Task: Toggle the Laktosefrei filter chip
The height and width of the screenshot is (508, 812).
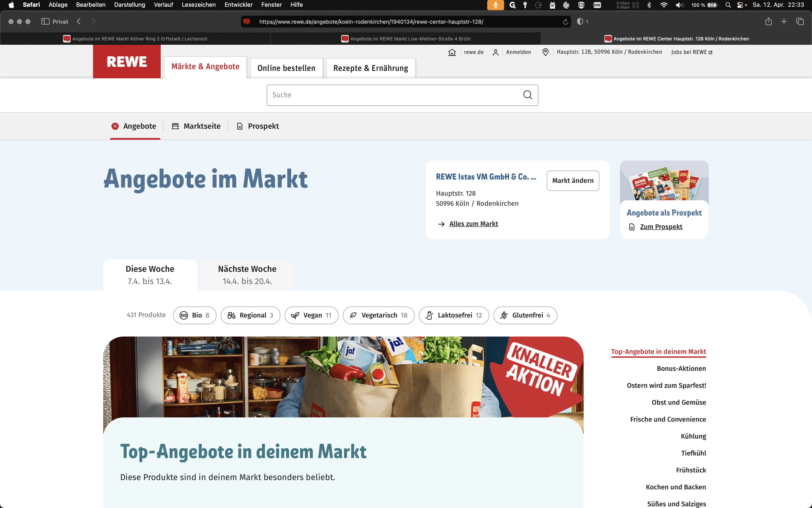Action: click(454, 315)
